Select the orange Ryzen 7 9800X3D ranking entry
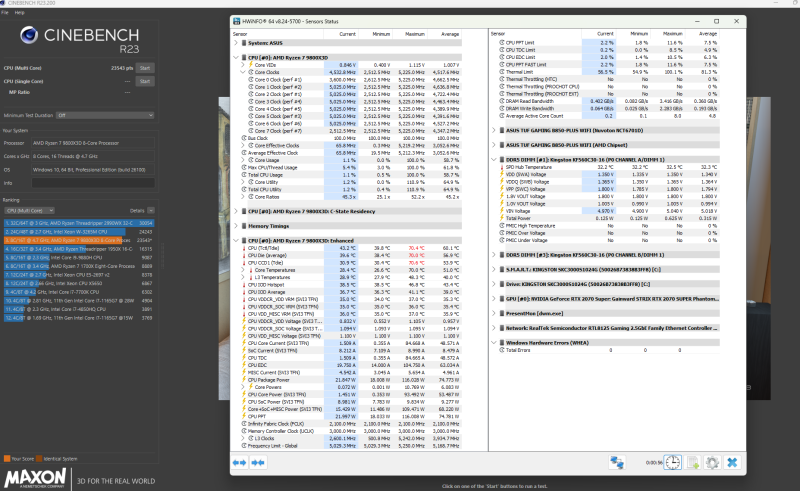This screenshot has height=491, width=800. point(79,240)
